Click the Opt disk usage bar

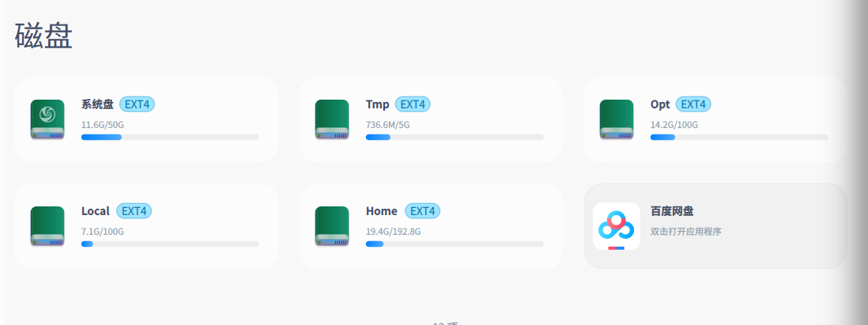(x=739, y=138)
